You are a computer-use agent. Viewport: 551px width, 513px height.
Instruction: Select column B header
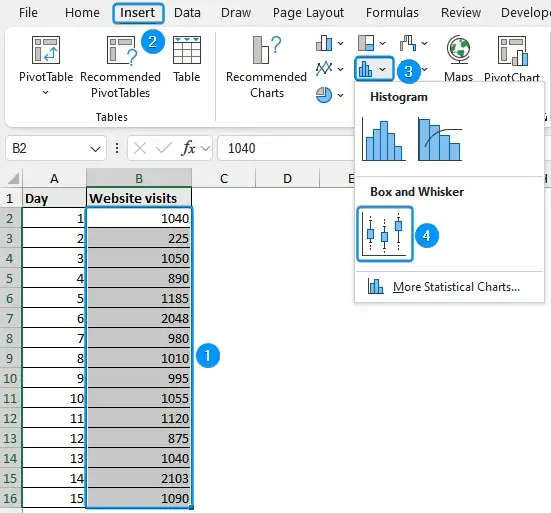[139, 178]
